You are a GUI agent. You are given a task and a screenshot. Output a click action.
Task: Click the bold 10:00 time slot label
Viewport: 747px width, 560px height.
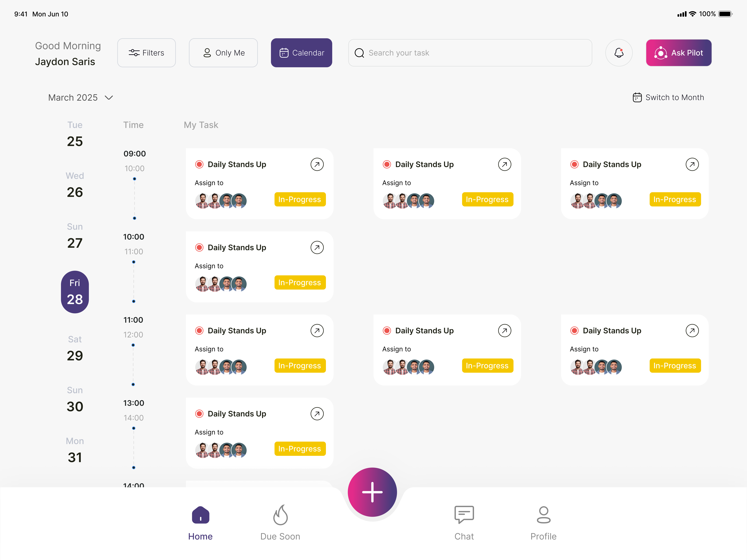pos(133,237)
